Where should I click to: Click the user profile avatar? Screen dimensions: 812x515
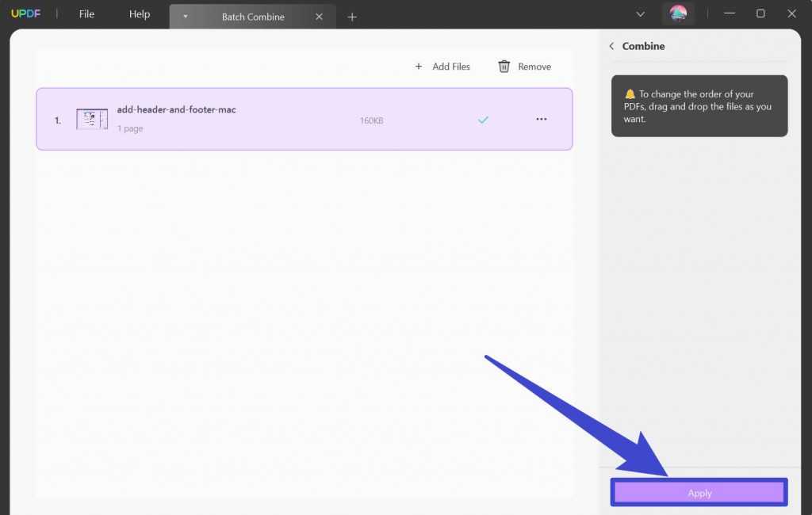point(678,13)
